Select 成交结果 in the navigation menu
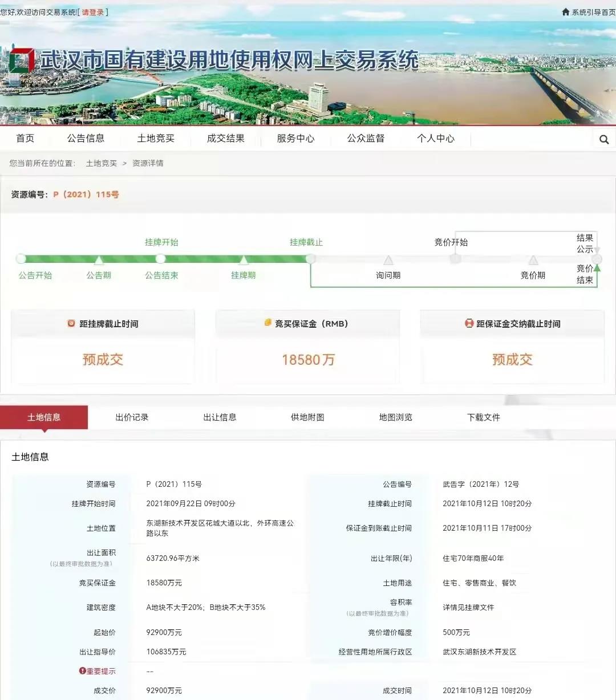The height and width of the screenshot is (700, 616). coord(225,139)
